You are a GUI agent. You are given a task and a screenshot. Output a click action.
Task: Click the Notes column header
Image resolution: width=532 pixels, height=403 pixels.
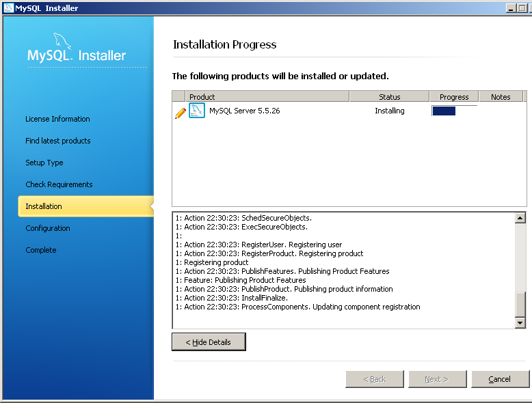point(501,96)
